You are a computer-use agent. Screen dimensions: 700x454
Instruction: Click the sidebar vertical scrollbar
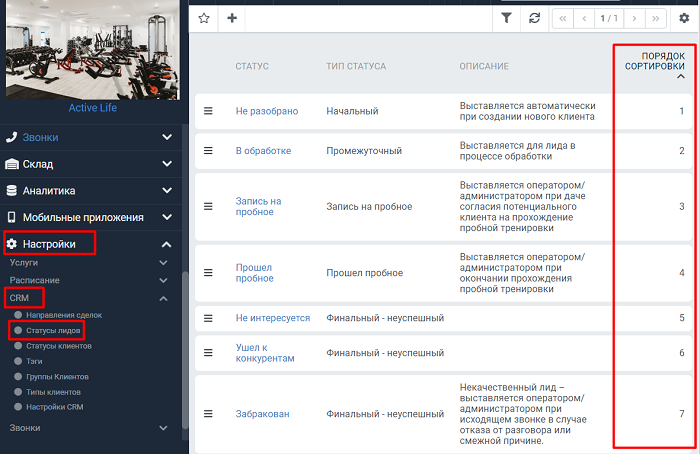point(185,350)
